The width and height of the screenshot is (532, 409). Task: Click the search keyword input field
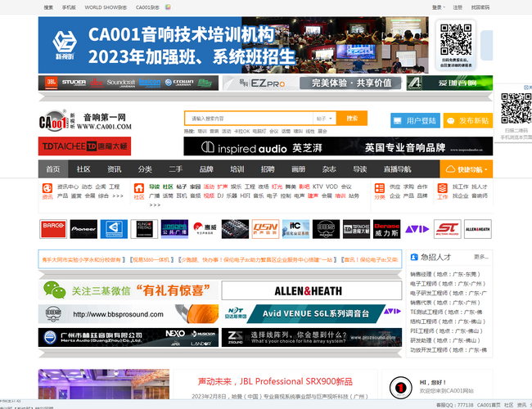tap(248, 119)
